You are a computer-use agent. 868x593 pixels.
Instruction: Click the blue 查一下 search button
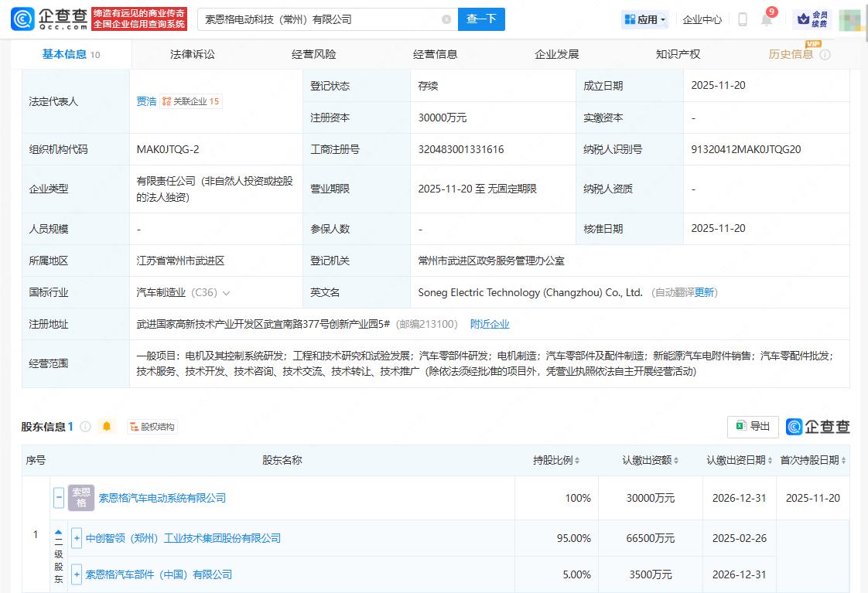(481, 19)
